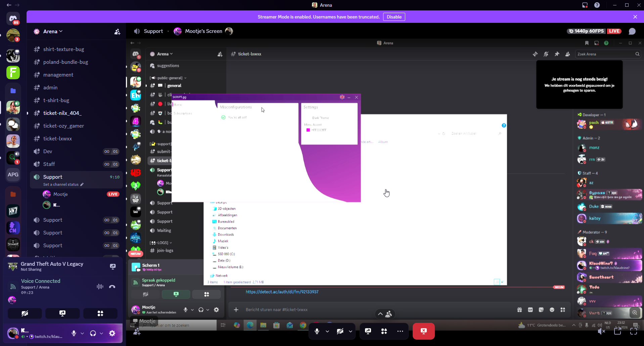This screenshot has height=346, width=644.
Task: Open the detect.ac link in stream
Action: (282, 292)
